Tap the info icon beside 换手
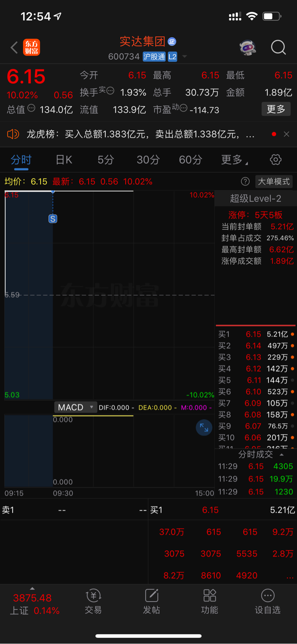The image size is (297, 644). [x=110, y=91]
